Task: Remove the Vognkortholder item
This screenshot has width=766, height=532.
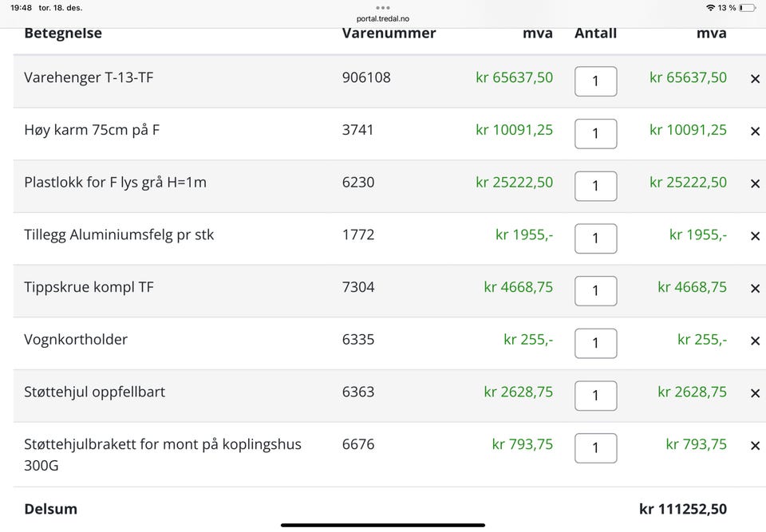Action: [755, 341]
